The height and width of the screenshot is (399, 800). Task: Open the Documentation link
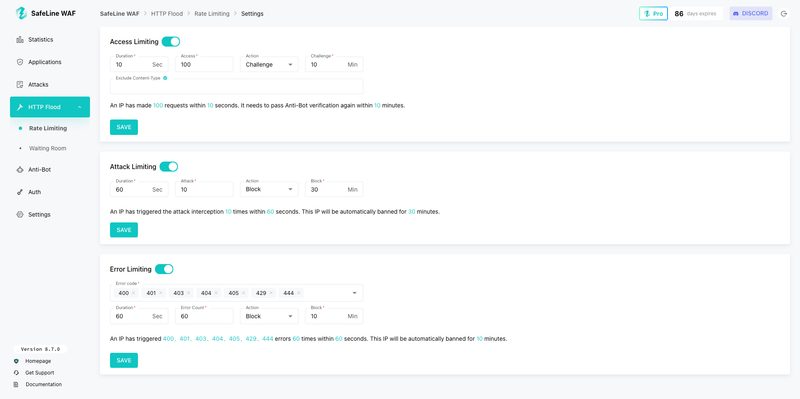point(44,384)
